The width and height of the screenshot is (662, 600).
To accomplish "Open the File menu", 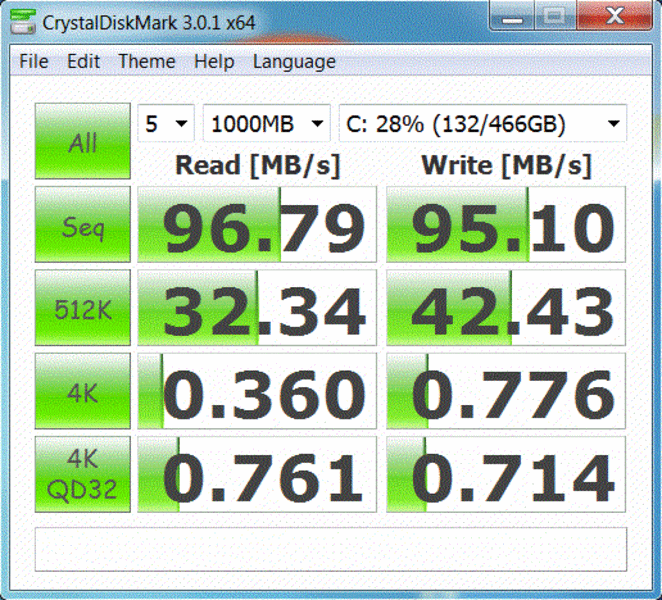I will click(x=34, y=62).
